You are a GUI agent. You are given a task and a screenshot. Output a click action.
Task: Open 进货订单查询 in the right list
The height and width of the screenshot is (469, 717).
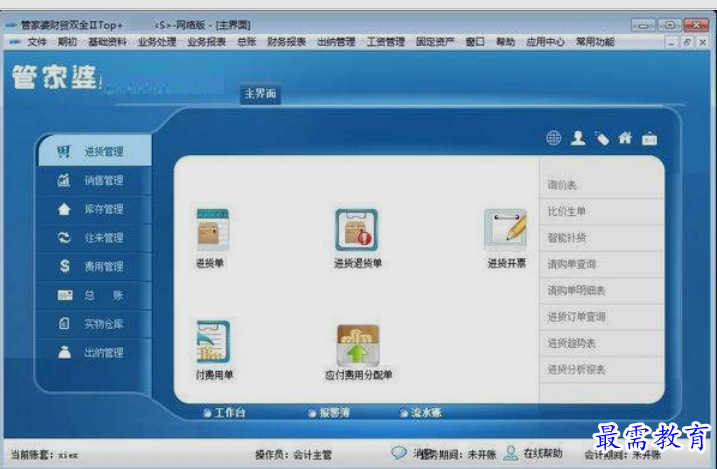coord(602,317)
